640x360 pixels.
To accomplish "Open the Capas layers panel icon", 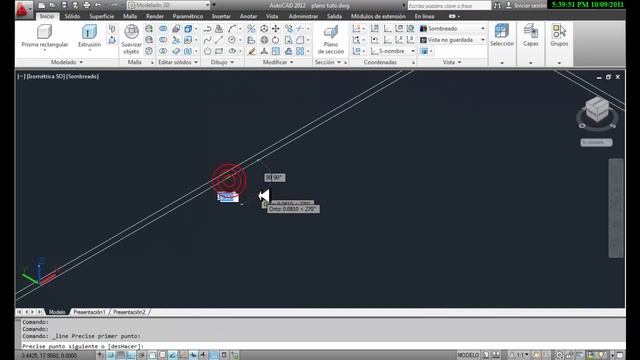I will 531,36.
